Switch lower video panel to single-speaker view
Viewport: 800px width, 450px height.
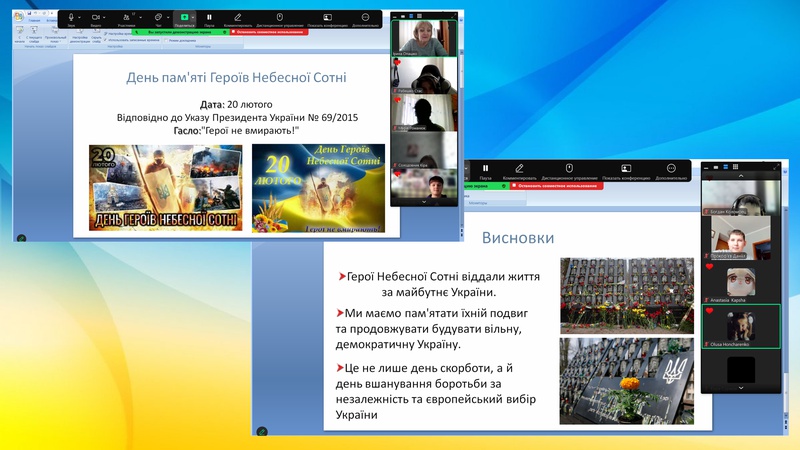pos(716,167)
